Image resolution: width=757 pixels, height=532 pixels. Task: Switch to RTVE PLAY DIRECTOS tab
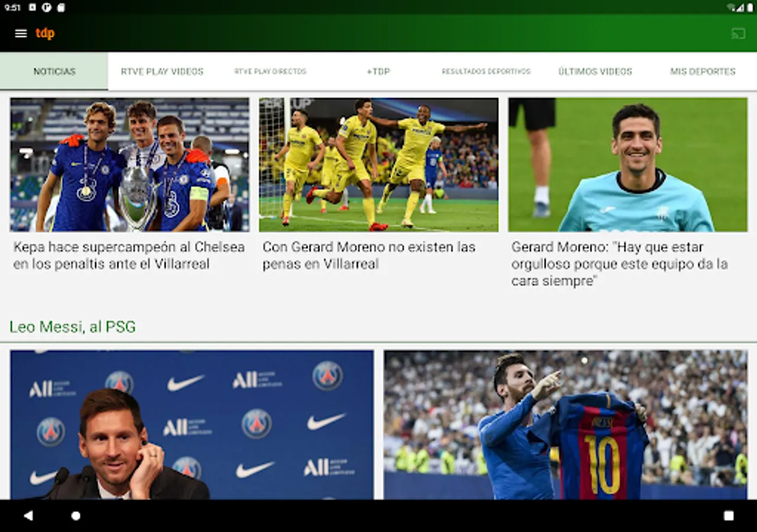coord(270,71)
